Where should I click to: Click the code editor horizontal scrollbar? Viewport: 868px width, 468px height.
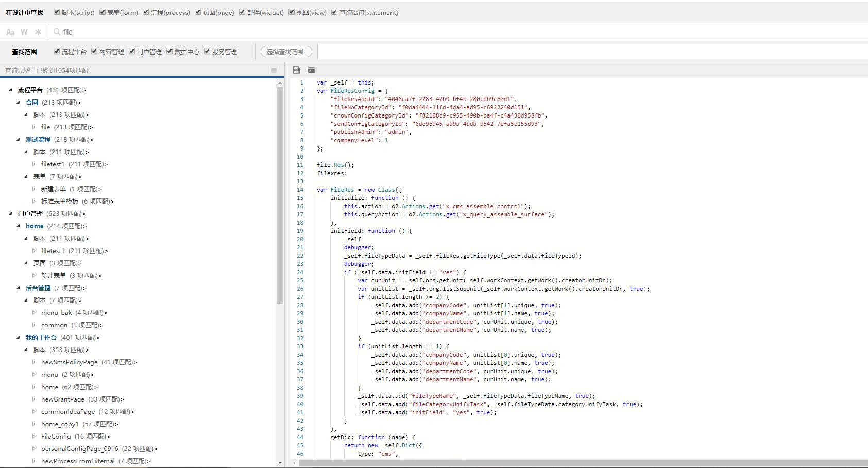[x=582, y=463]
